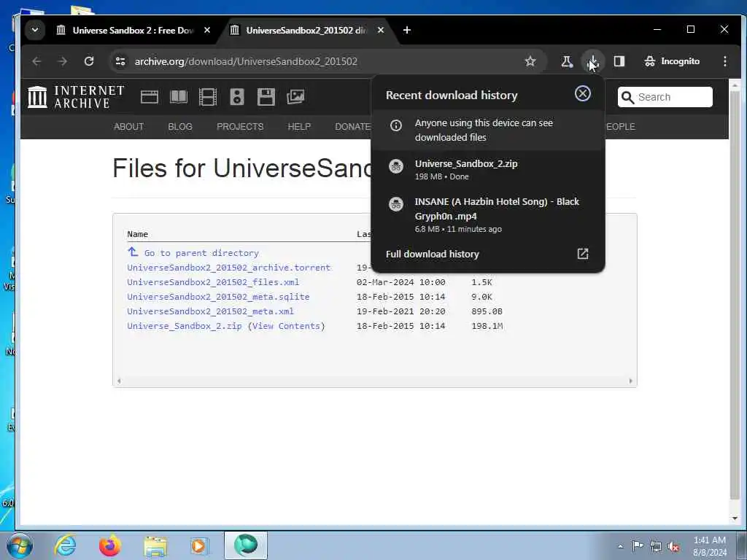Click file list left scroll arrow

[x=119, y=381]
